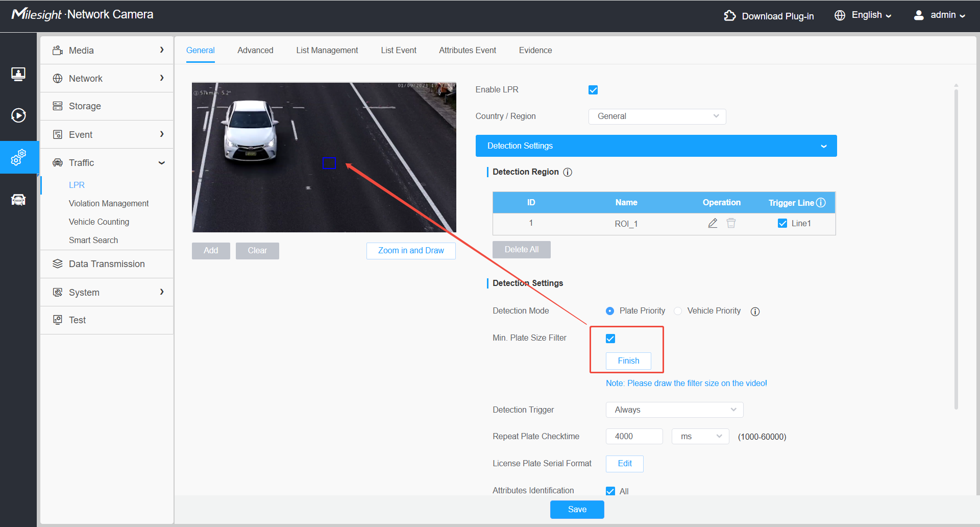Open Violation Management in the Traffic menu
This screenshot has width=980, height=527.
pyautogui.click(x=109, y=203)
